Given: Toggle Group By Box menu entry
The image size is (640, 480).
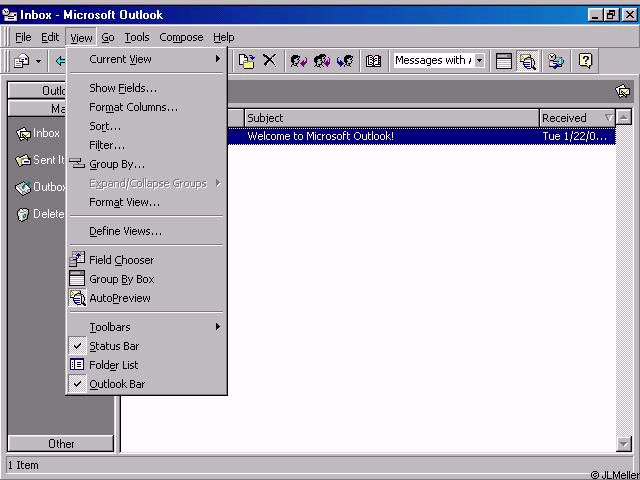Looking at the screenshot, I should [147, 279].
